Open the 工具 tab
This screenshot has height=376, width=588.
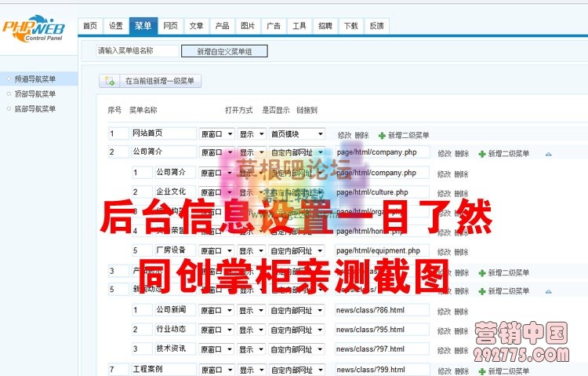[x=299, y=26]
